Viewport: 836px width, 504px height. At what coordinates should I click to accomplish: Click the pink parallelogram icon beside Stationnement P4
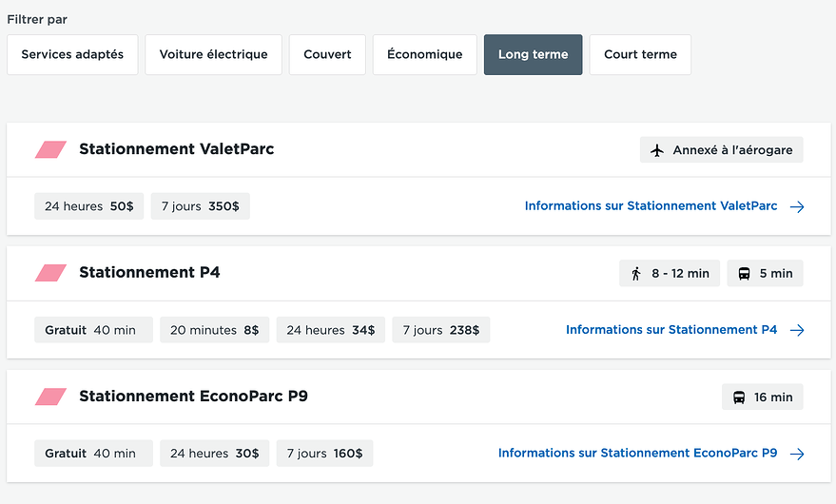[x=50, y=273]
